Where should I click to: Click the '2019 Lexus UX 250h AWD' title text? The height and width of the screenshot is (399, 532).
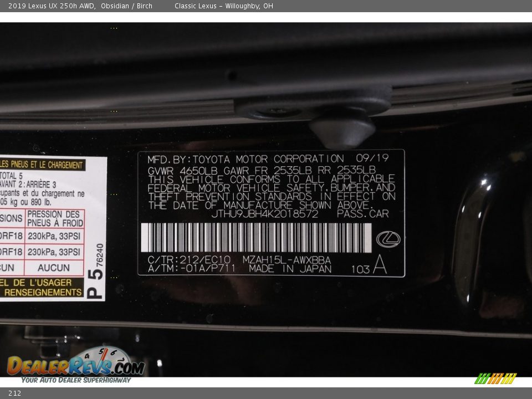click(52, 6)
